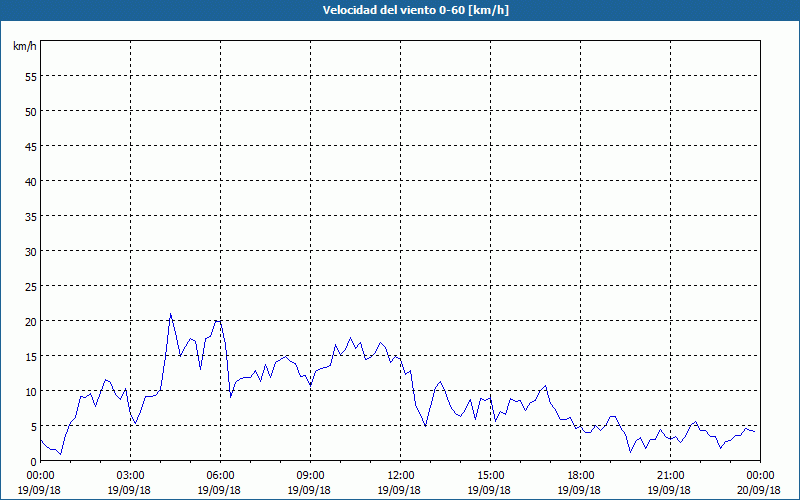
Task: Click the y-axis value 55
Action: 31,77
